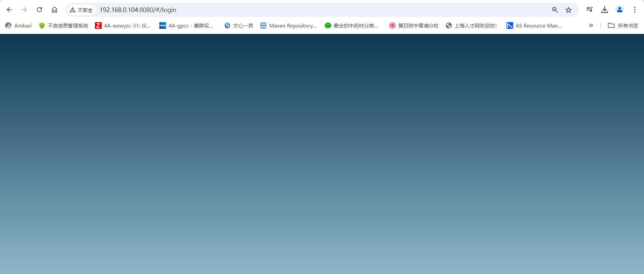Open the 4A-wxwyzc-31 bookmark
644x274 pixels.
tap(123, 26)
